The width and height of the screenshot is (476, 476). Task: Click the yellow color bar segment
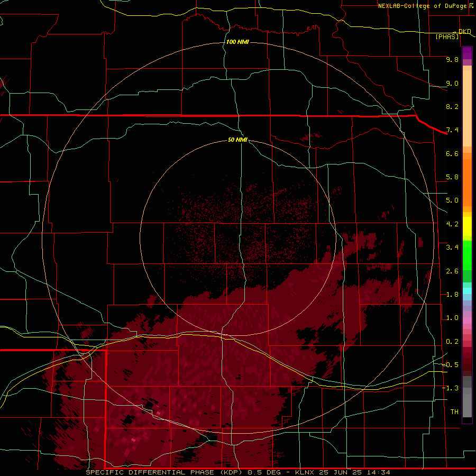[467, 226]
